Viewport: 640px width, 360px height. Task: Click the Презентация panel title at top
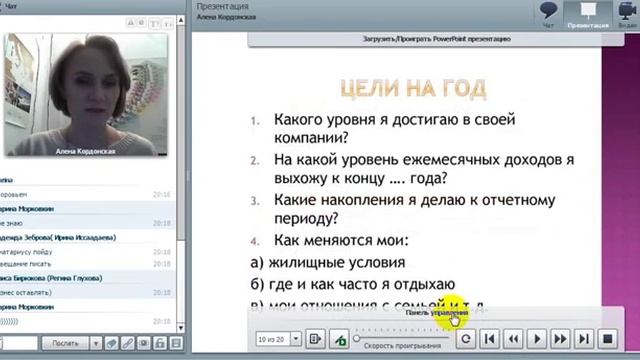(x=222, y=6)
